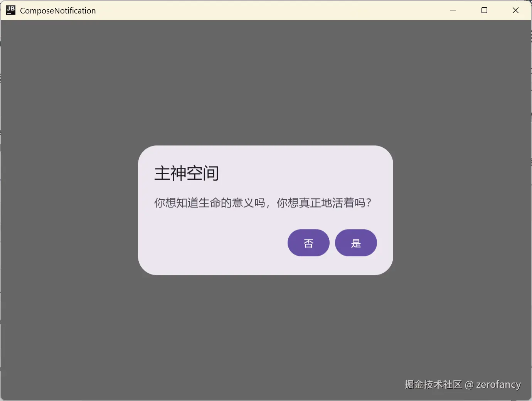Click the maximize icon in the title bar

tap(485, 10)
